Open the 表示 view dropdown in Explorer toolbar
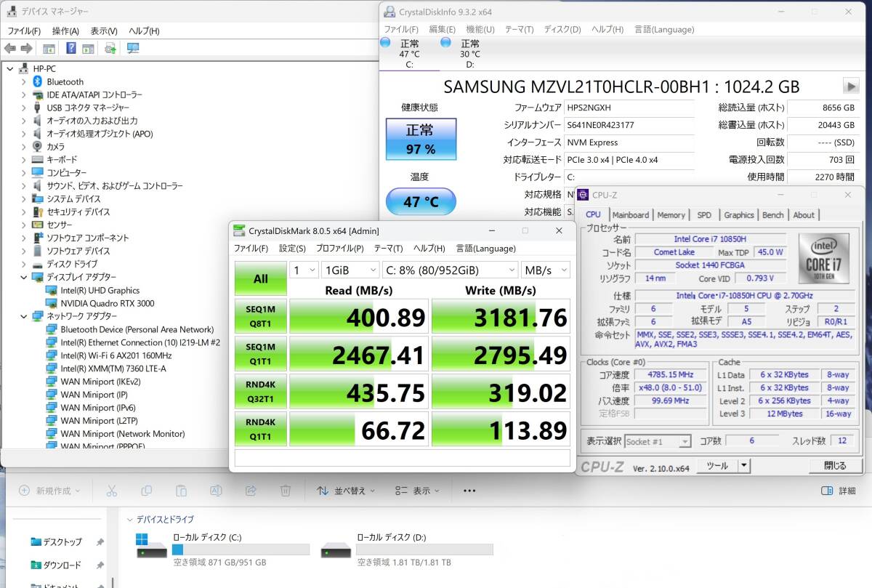 (418, 491)
